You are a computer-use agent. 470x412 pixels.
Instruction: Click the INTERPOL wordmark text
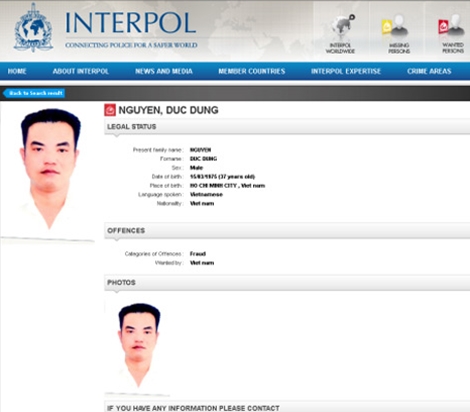pyautogui.click(x=130, y=23)
